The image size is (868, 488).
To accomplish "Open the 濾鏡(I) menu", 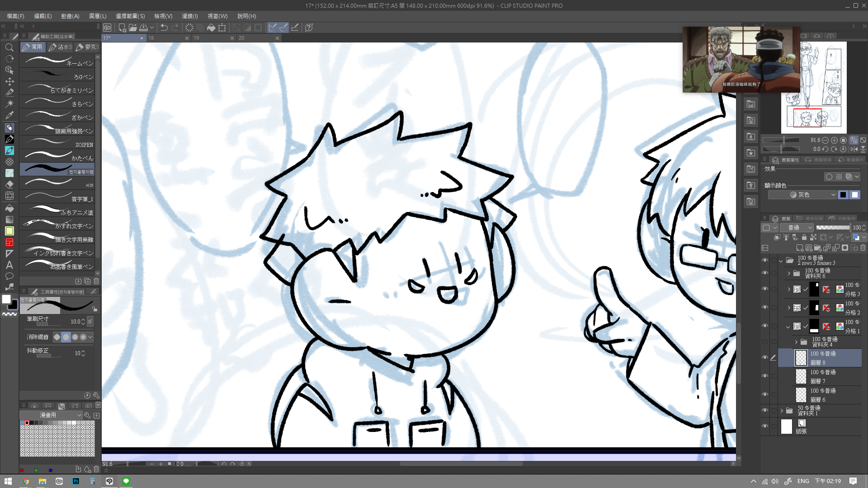I will (190, 16).
